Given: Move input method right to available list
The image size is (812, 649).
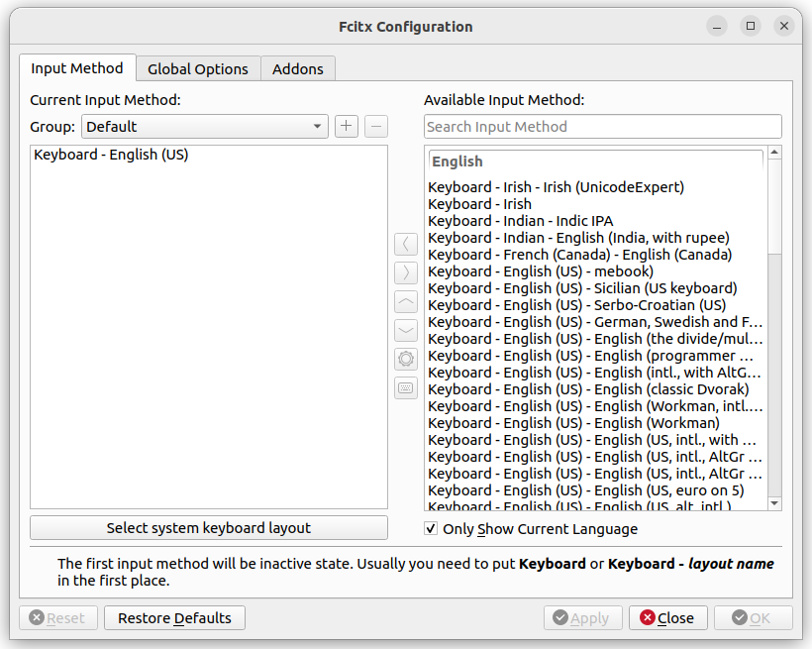Looking at the screenshot, I should point(405,272).
